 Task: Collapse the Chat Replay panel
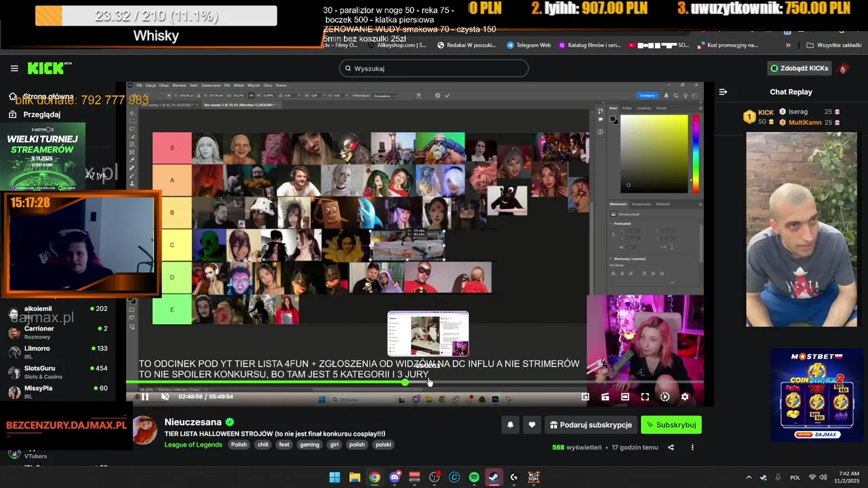(x=723, y=91)
